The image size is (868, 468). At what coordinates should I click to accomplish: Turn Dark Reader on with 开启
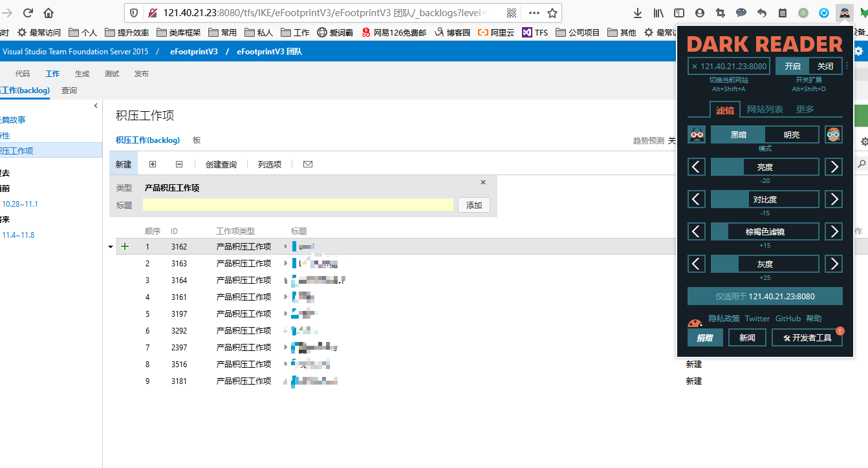(792, 66)
